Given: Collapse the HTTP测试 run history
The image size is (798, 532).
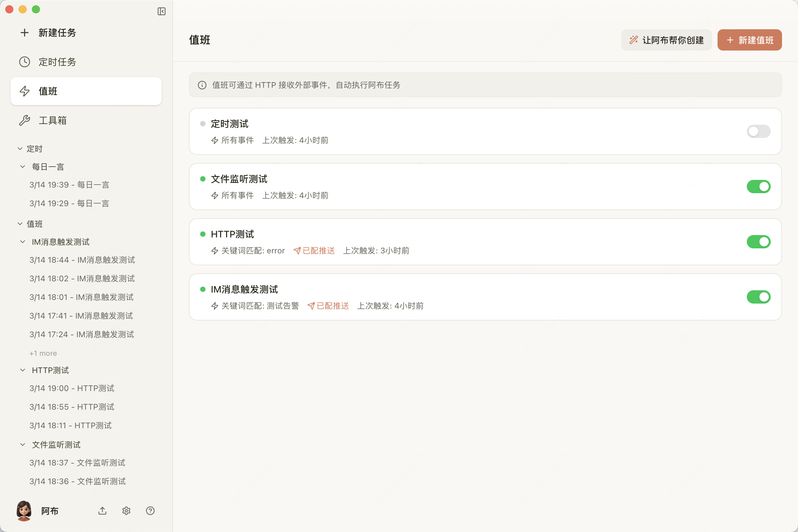Looking at the screenshot, I should pyautogui.click(x=22, y=370).
